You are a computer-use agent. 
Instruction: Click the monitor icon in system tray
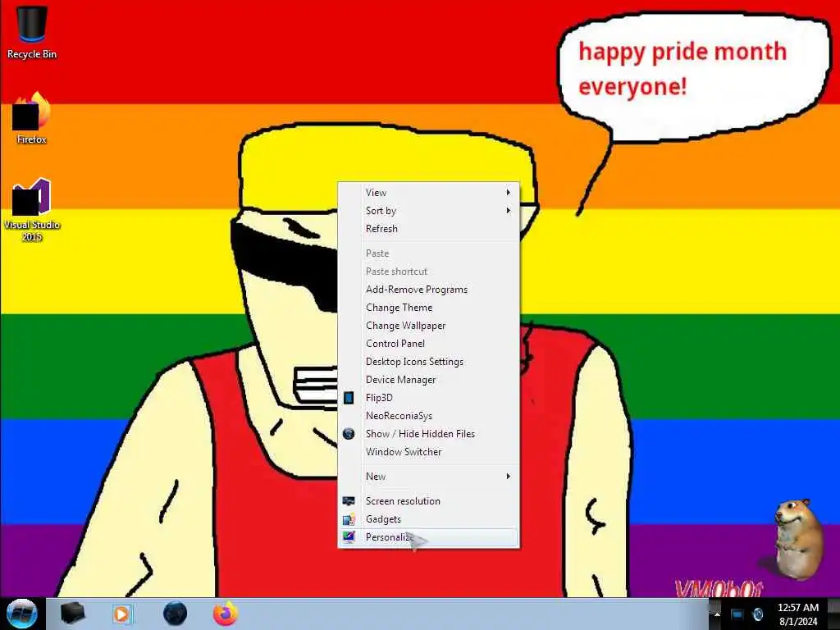click(737, 614)
